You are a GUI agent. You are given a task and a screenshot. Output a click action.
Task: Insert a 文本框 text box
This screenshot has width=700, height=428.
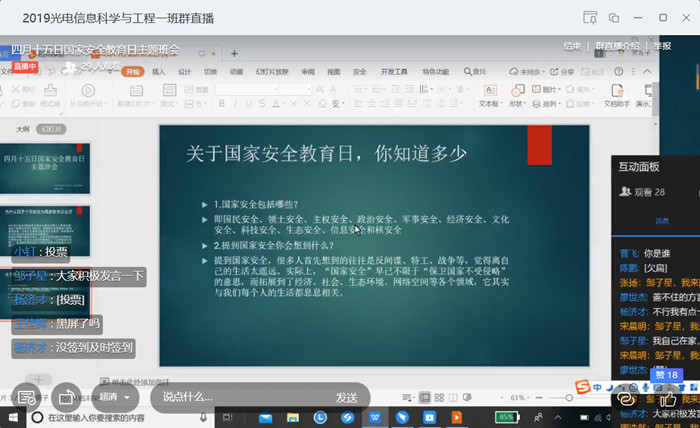point(490,95)
